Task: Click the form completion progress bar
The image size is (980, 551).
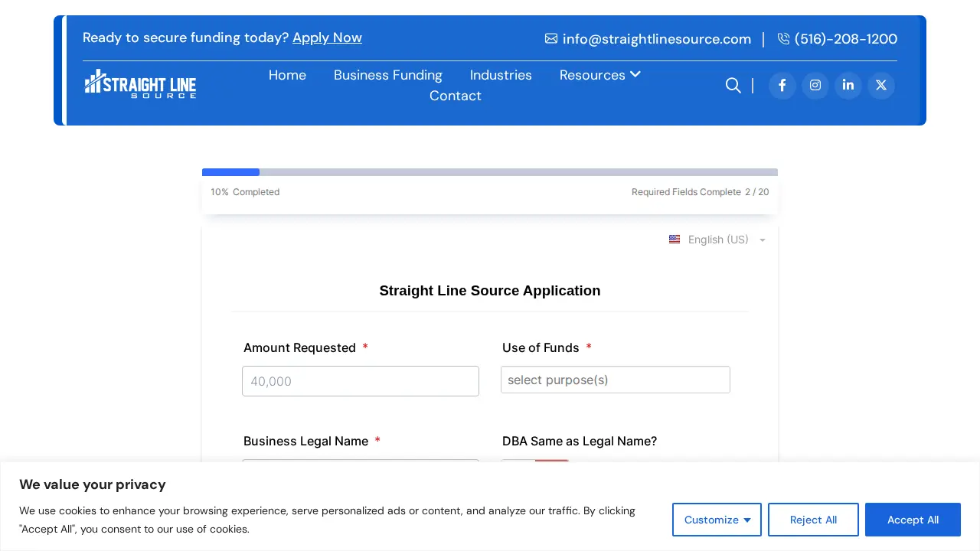Action: coord(490,172)
